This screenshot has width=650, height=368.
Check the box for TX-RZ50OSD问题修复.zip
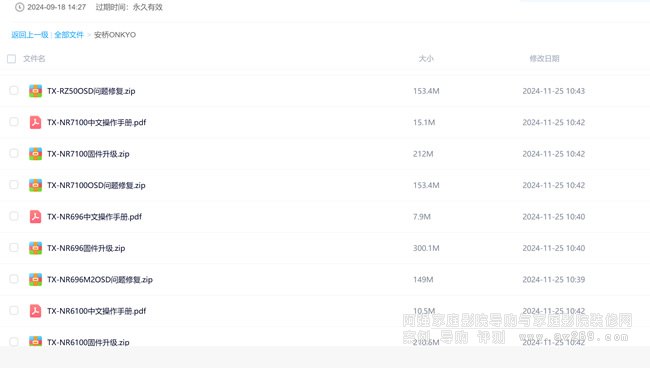(x=14, y=90)
